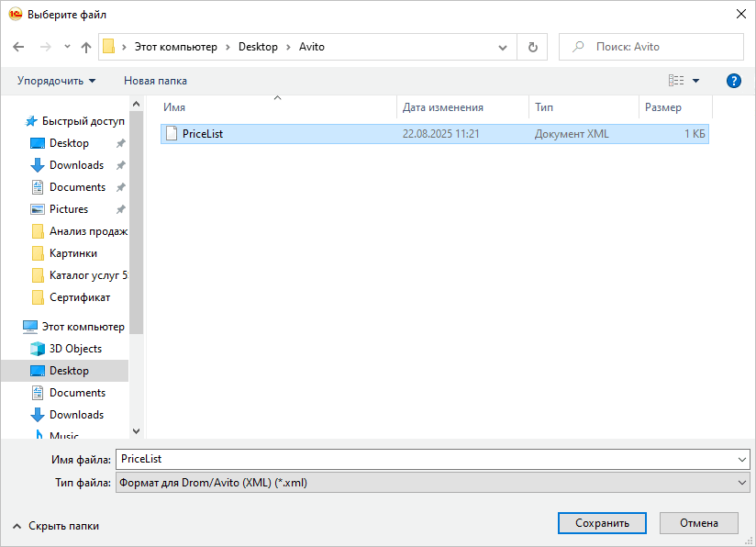Click Quick access star icon
Screen dimensions: 756x547
(x=31, y=121)
